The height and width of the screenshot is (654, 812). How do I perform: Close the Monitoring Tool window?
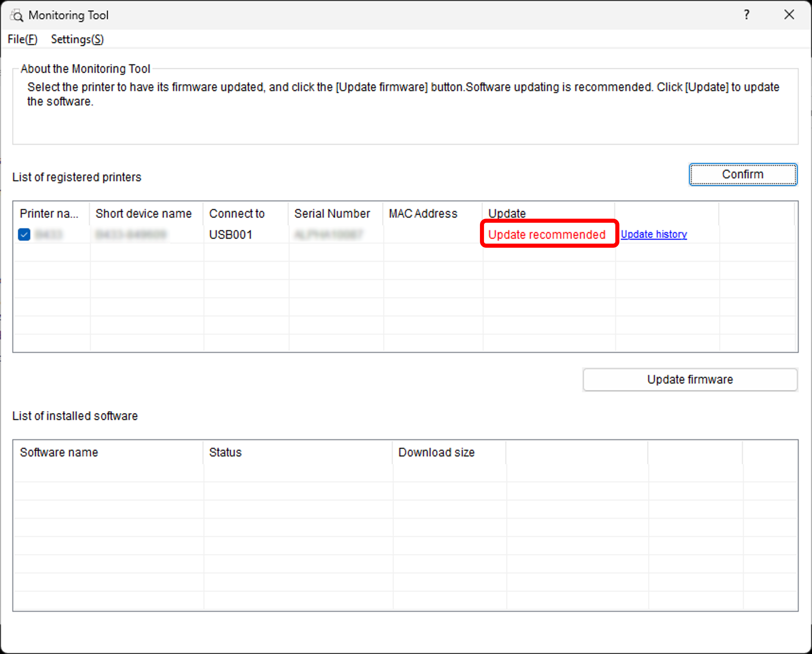point(789,15)
